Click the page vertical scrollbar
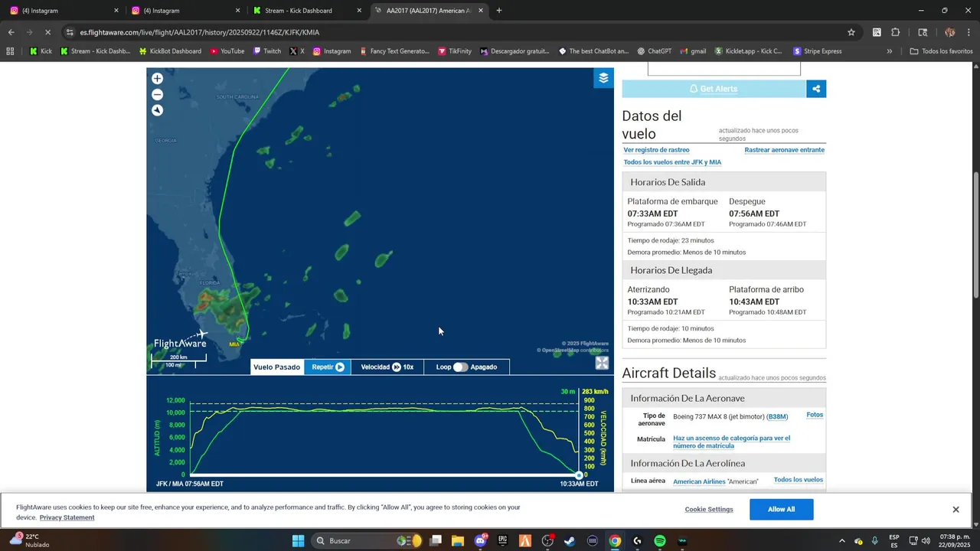The width and height of the screenshot is (980, 551). [975, 235]
